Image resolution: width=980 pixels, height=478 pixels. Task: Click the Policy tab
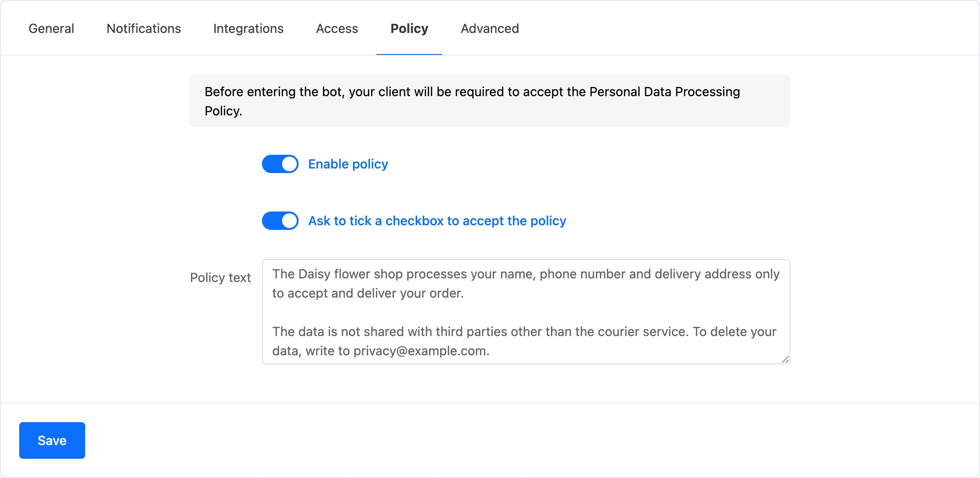(409, 28)
